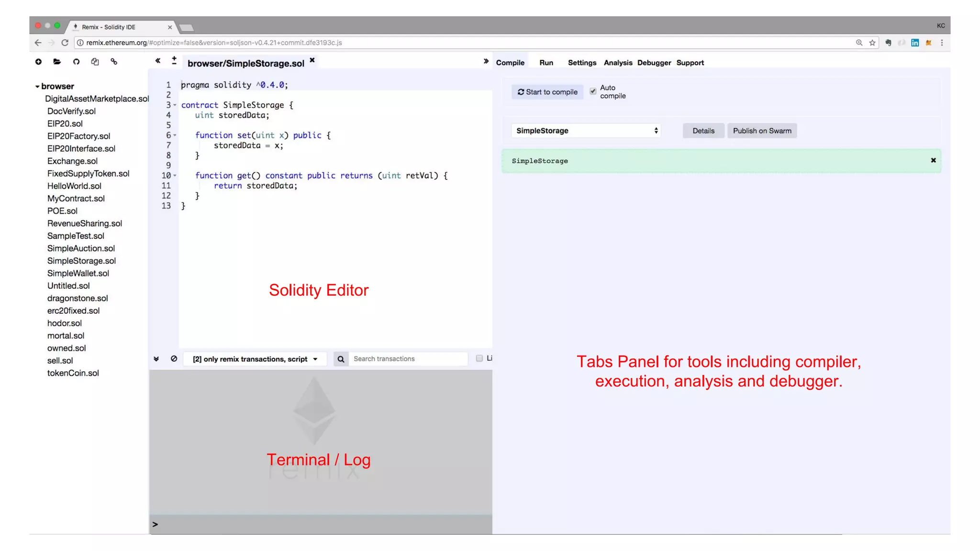Open erc20fixed.sol in the file list
Screen dimensions: 980x551
[x=73, y=311]
